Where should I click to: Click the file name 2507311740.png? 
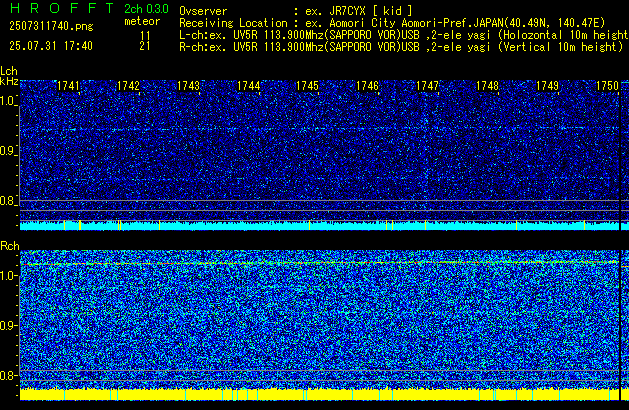[51, 26]
